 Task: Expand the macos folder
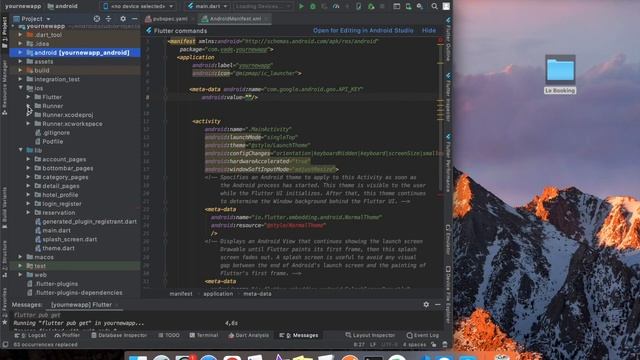point(20,257)
